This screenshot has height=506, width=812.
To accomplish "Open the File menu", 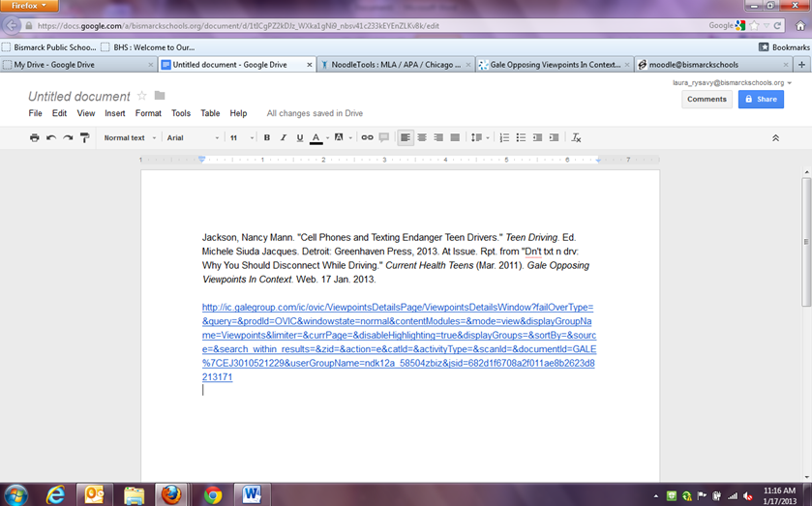I will click(35, 113).
